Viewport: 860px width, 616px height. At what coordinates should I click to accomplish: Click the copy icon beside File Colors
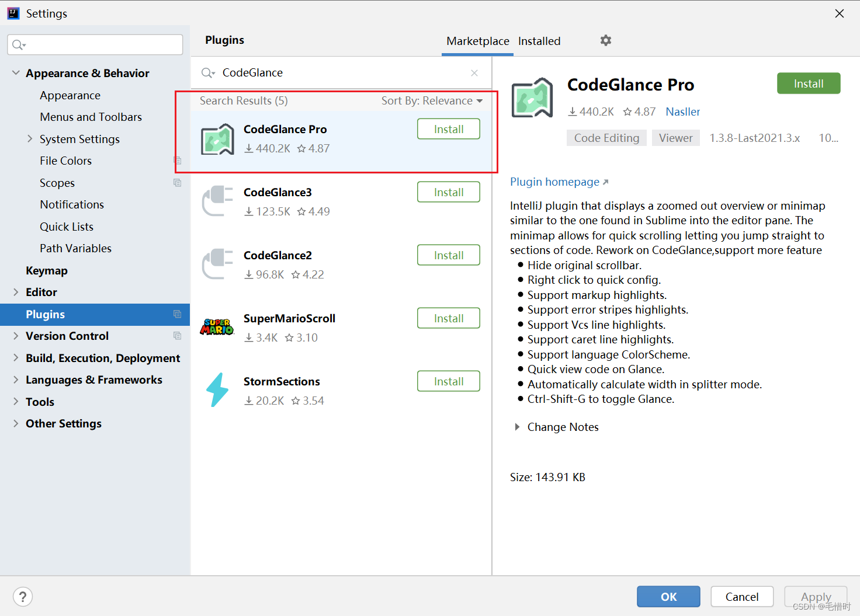tap(178, 161)
